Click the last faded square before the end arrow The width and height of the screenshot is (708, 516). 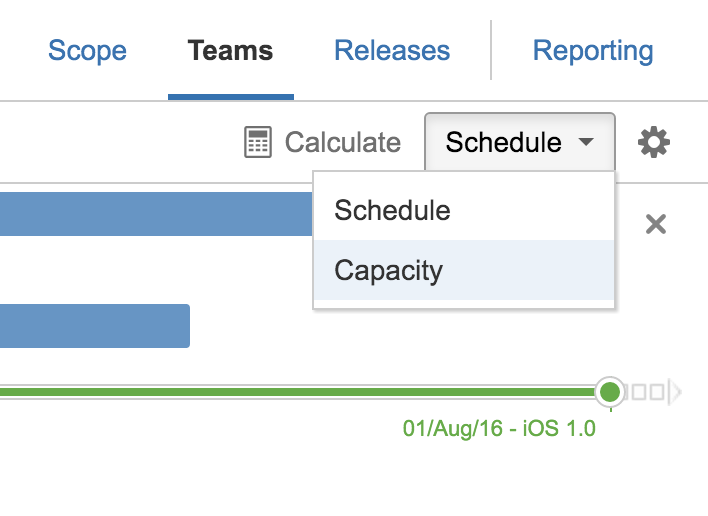(x=657, y=392)
